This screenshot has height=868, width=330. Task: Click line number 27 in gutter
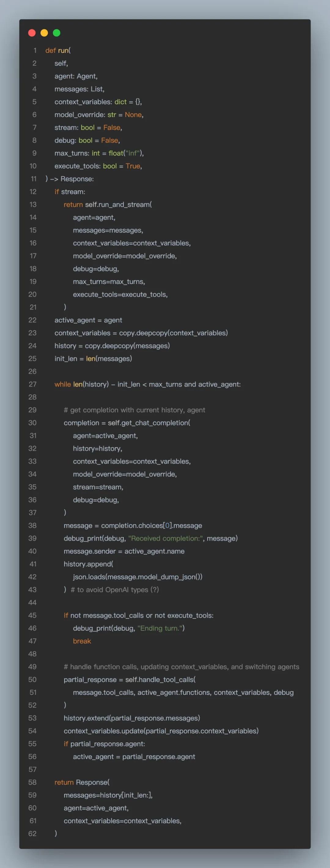(32, 385)
